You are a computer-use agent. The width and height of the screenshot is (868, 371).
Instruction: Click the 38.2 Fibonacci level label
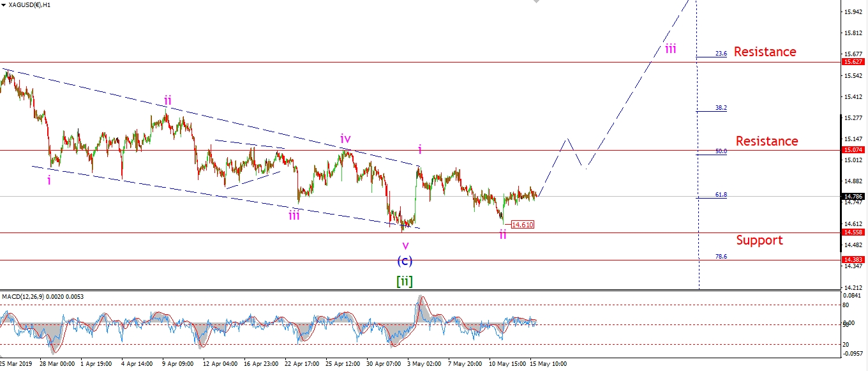(x=721, y=108)
